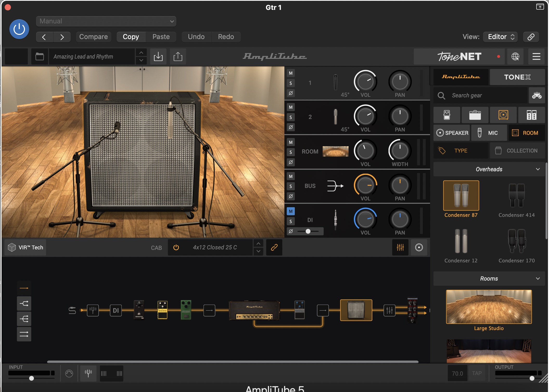This screenshot has height=392, width=549.
Task: Switch to the TONEX tab
Action: coord(517,77)
